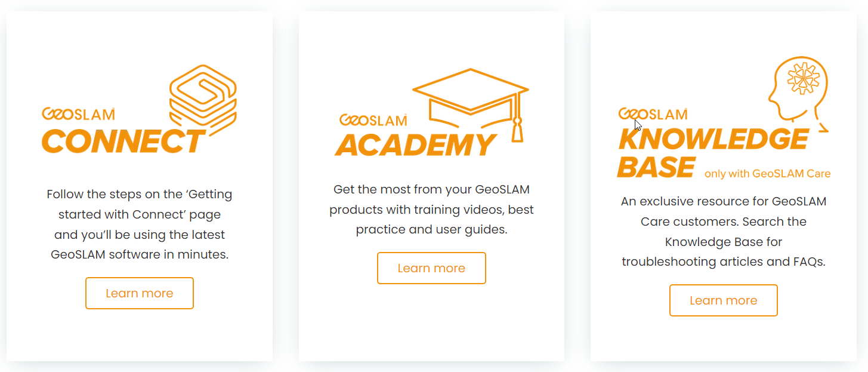Click the GeoSLAM logo above ACADEMY
This screenshot has width=868, height=372.
coord(373,119)
